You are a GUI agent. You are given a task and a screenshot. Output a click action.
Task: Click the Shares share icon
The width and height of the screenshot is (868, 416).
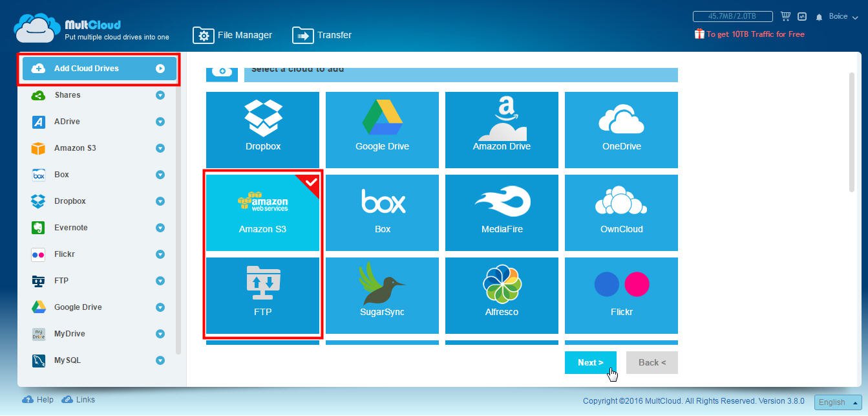38,95
